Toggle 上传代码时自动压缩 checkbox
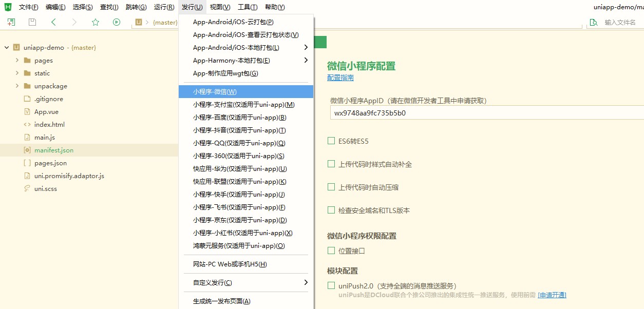Viewport: 644px width, 309px height. [331, 187]
